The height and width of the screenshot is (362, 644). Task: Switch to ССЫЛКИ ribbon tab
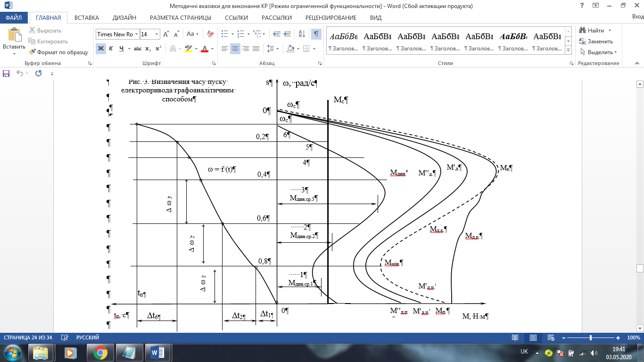[x=236, y=17]
